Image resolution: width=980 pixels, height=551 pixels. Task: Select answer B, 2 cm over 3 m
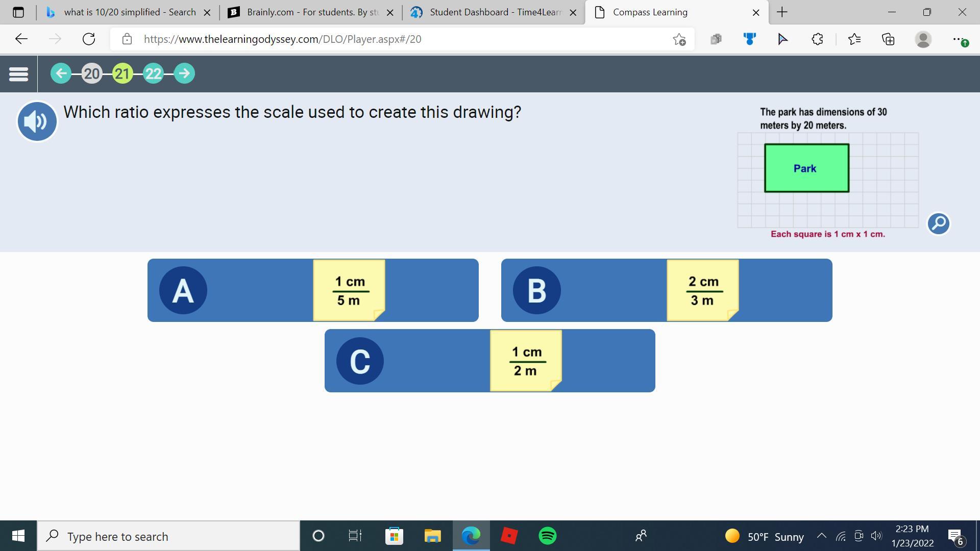(667, 290)
